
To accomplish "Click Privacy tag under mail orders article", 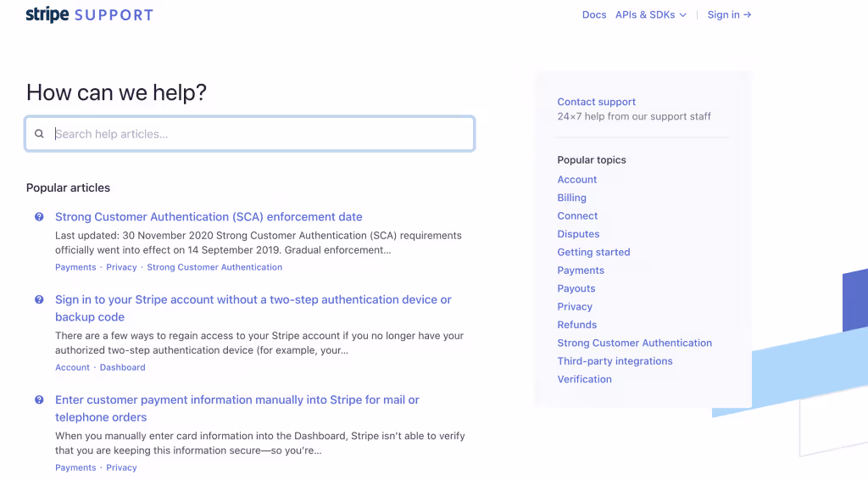I will pos(121,467).
